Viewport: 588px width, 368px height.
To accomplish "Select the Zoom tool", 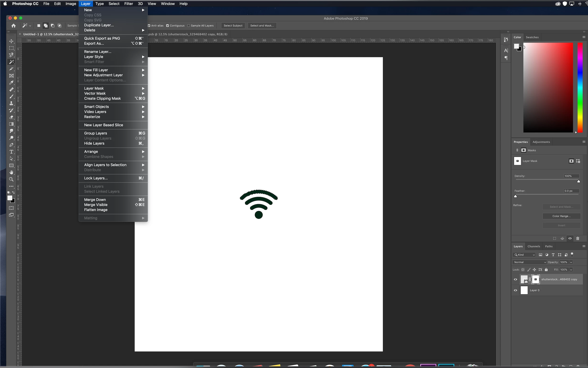I will point(11,179).
